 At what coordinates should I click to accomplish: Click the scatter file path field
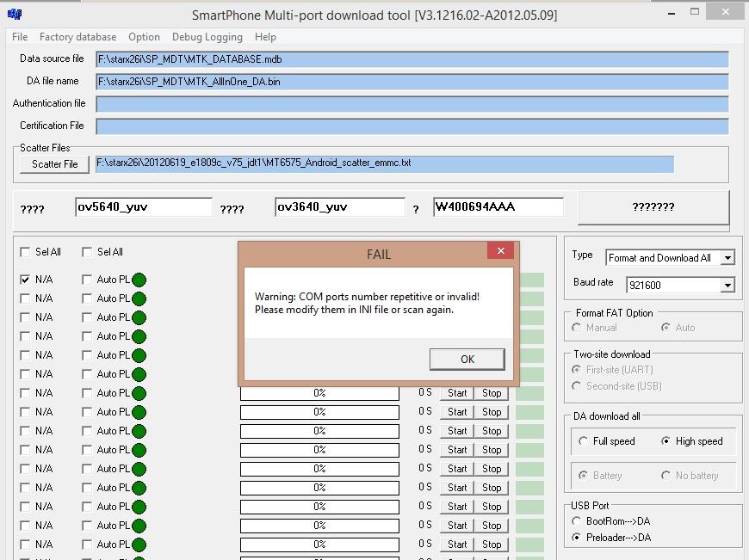click(x=385, y=163)
